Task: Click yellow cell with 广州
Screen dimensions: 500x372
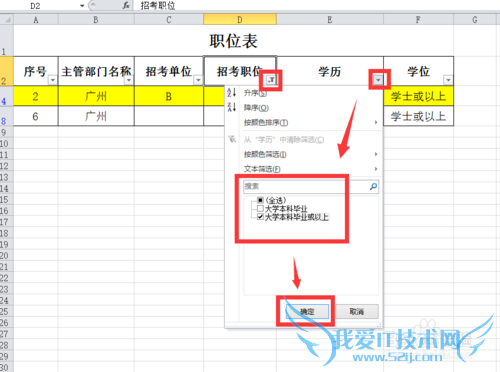Action: click(x=96, y=96)
